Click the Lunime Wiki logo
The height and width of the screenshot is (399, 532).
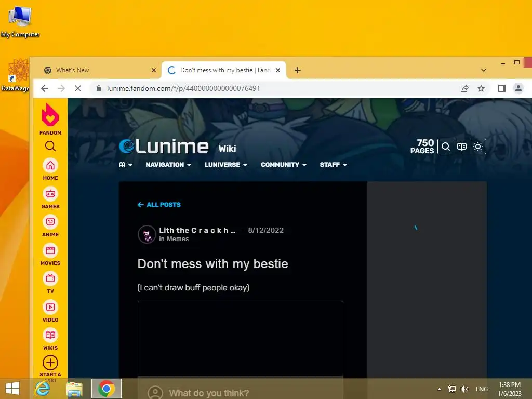tap(164, 146)
